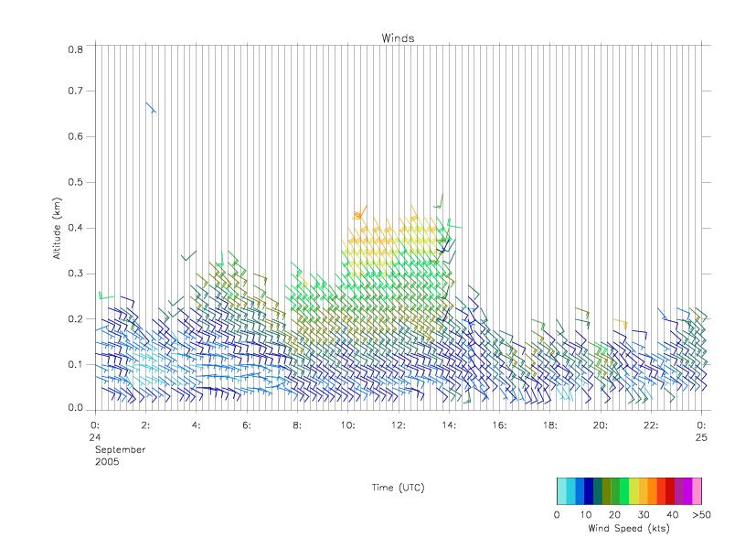The height and width of the screenshot is (559, 756).
Task: Select the "8:" time tick label
Action: (297, 425)
